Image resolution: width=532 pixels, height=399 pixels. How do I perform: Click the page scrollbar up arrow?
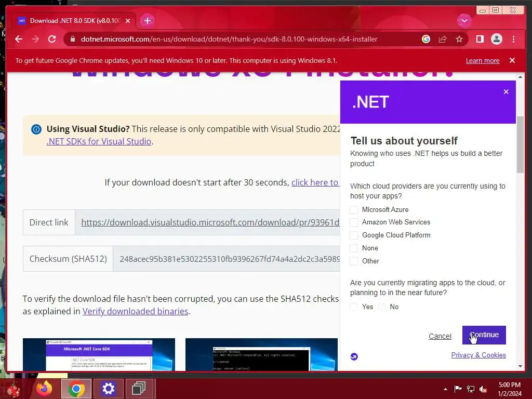[520, 77]
